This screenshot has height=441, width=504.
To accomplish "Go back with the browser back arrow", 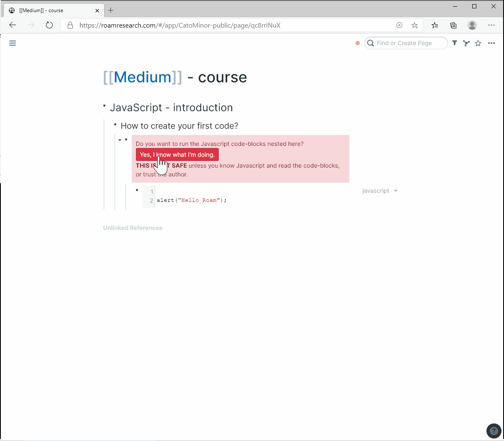I will (13, 25).
